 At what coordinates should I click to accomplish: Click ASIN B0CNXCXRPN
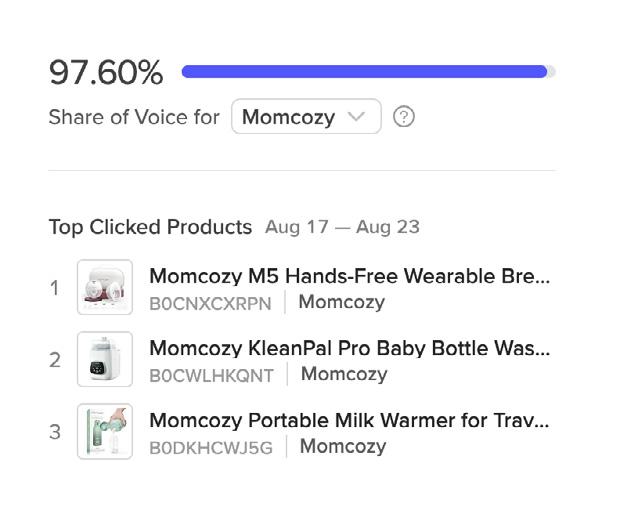[x=210, y=303]
